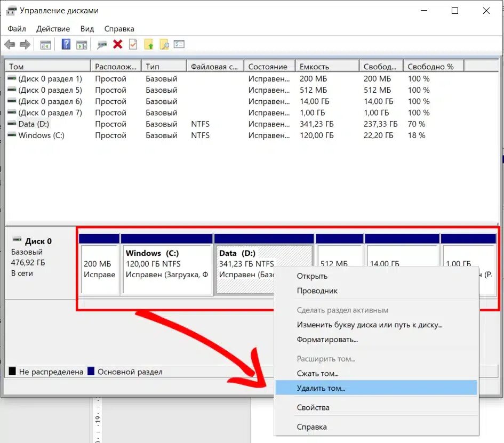Click the 22,20 ГБ free space cell
Image resolution: width=504 pixels, height=443 pixels.
(x=378, y=135)
